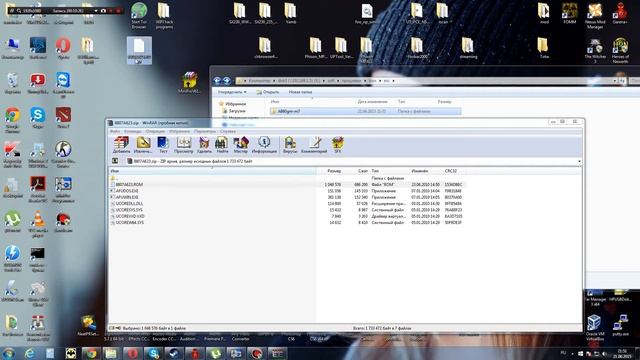The width and height of the screenshot is (640, 360).
Task: Open the Справка menu in WinRAR
Action: [x=228, y=131]
